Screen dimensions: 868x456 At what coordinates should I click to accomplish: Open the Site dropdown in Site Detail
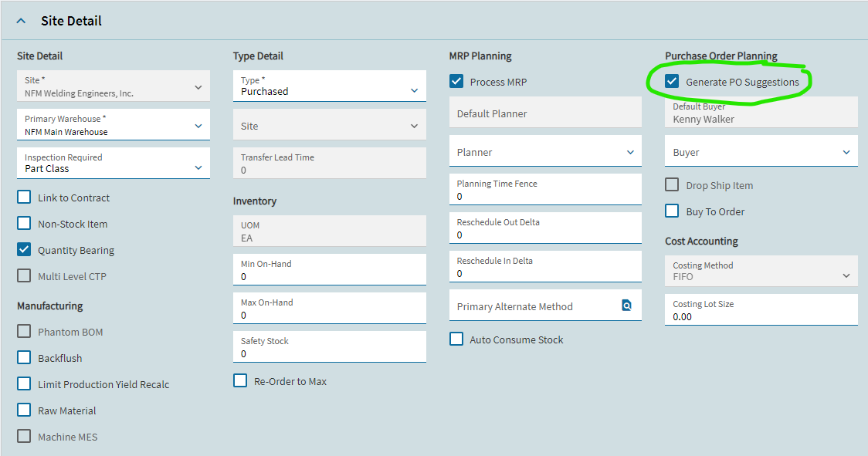(x=114, y=86)
